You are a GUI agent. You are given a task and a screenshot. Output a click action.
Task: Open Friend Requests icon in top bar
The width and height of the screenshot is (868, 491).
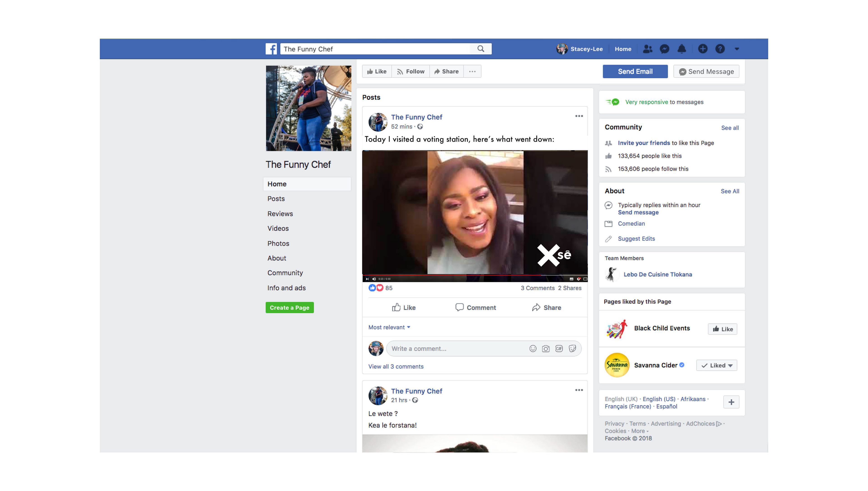(647, 49)
